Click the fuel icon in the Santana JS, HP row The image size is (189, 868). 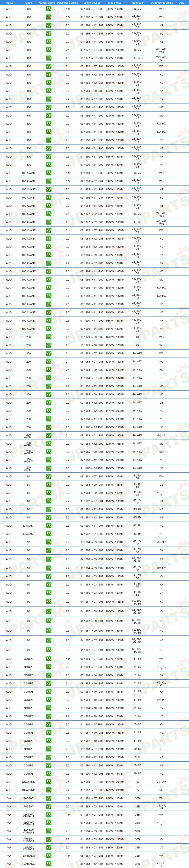click(49, 864)
